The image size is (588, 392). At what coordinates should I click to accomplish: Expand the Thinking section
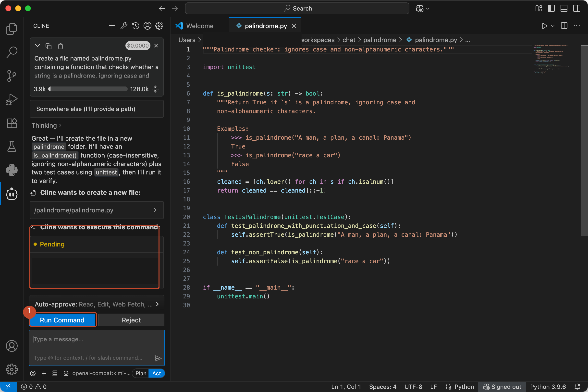pos(47,125)
